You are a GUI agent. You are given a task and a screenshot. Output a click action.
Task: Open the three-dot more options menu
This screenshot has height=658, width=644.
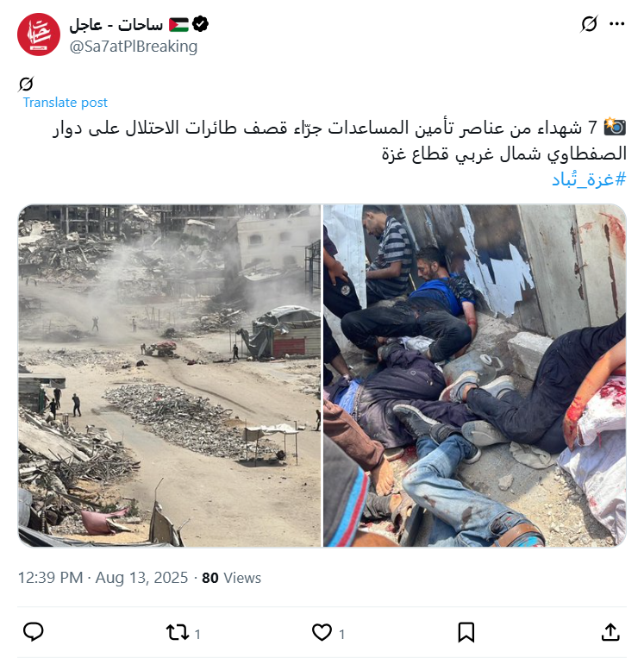point(616,24)
